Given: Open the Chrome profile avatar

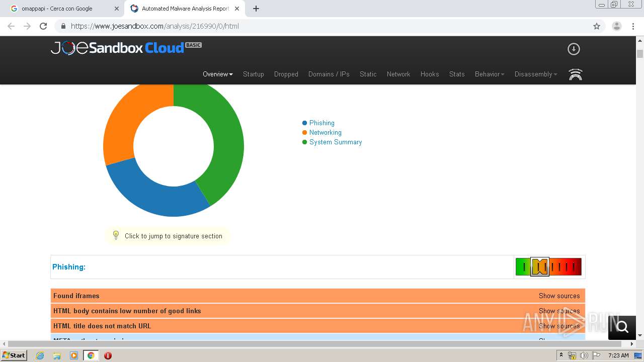Looking at the screenshot, I should click(616, 26).
